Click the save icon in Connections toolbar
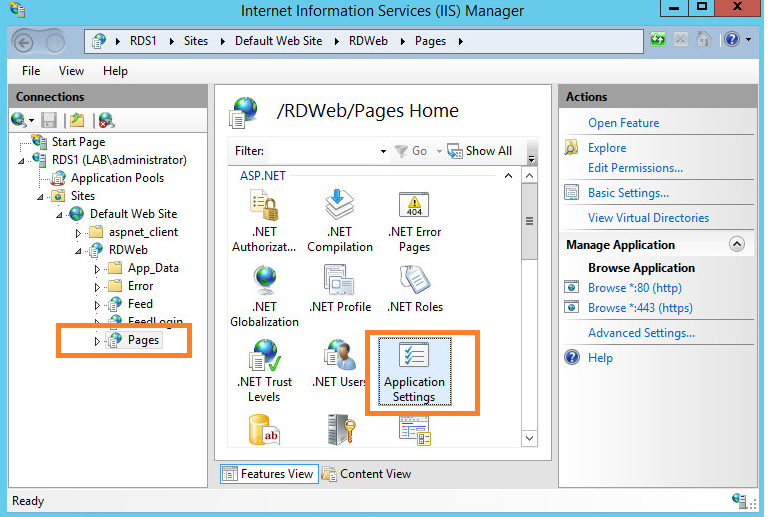The image size is (773, 517). 49,120
